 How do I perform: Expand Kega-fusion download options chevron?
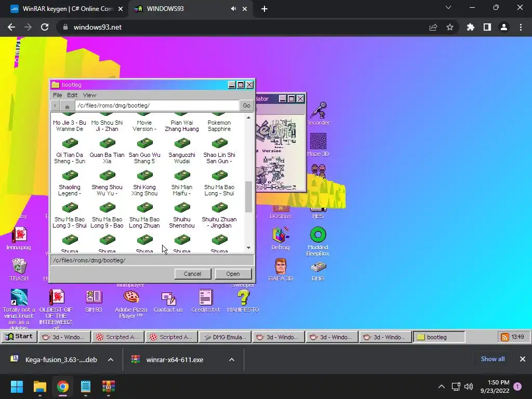pos(111,360)
